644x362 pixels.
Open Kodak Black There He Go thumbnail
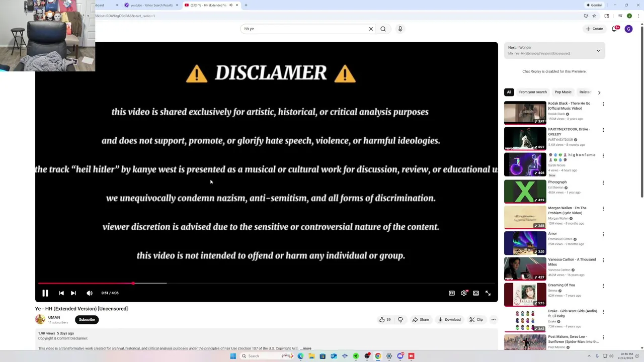pos(525,113)
